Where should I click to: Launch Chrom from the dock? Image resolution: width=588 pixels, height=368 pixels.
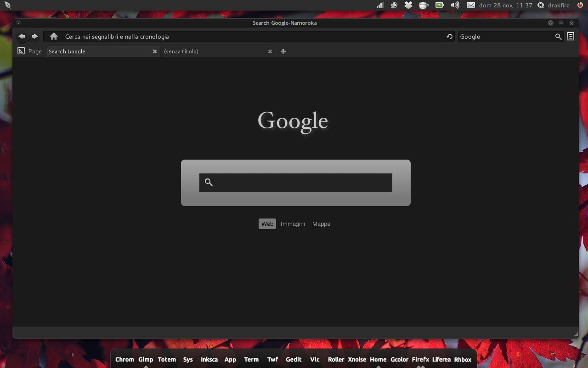pyautogui.click(x=124, y=360)
